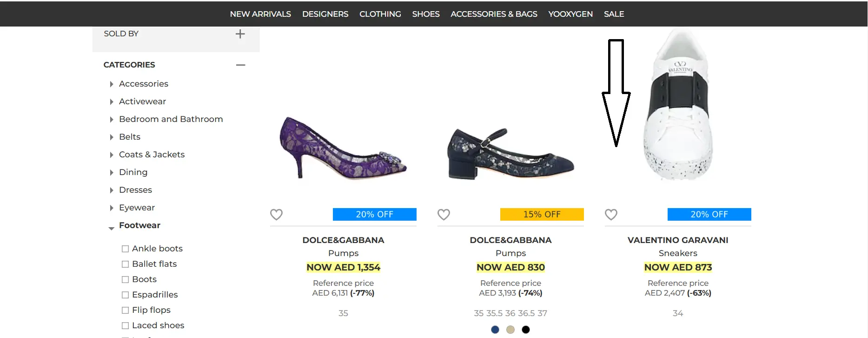Image resolution: width=868 pixels, height=338 pixels.
Task: Enable the Espadrilles checkbox
Action: click(x=125, y=295)
